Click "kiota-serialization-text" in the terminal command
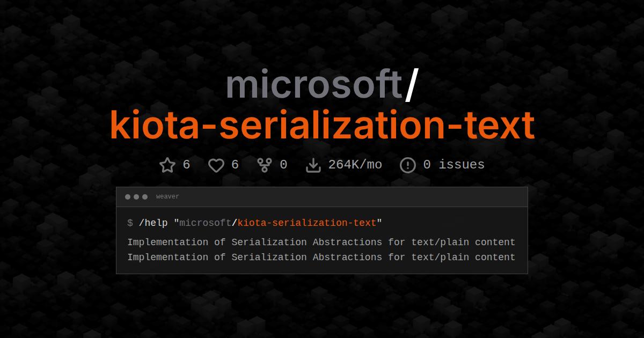The height and width of the screenshot is (338, 644). point(307,223)
